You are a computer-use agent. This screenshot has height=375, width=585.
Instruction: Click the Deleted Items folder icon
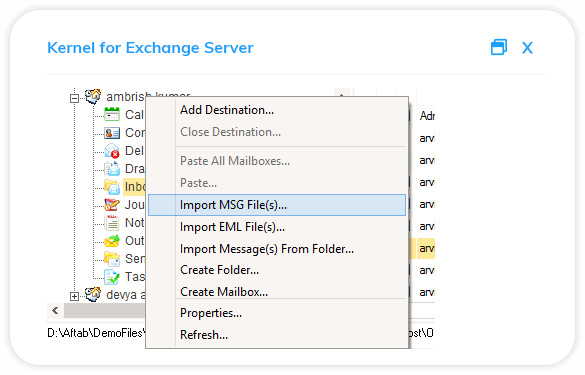(112, 150)
